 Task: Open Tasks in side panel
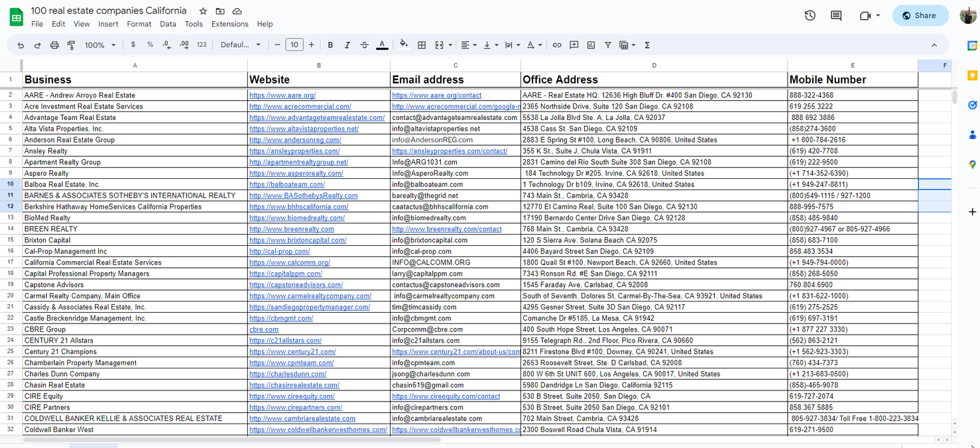[x=972, y=105]
